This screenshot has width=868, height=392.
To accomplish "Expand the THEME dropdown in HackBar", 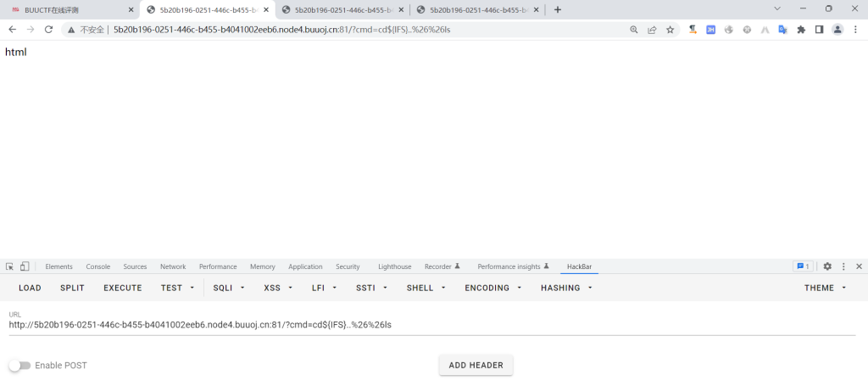I will pos(825,288).
